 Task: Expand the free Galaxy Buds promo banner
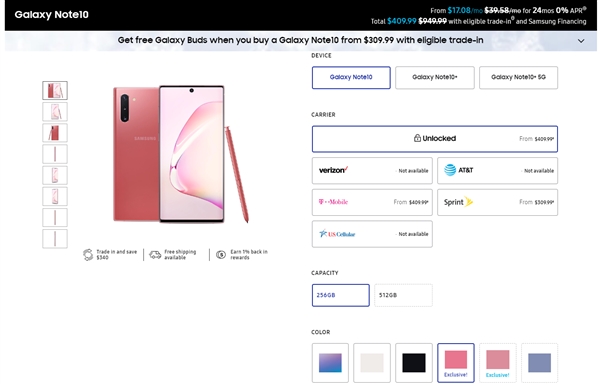pos(581,41)
